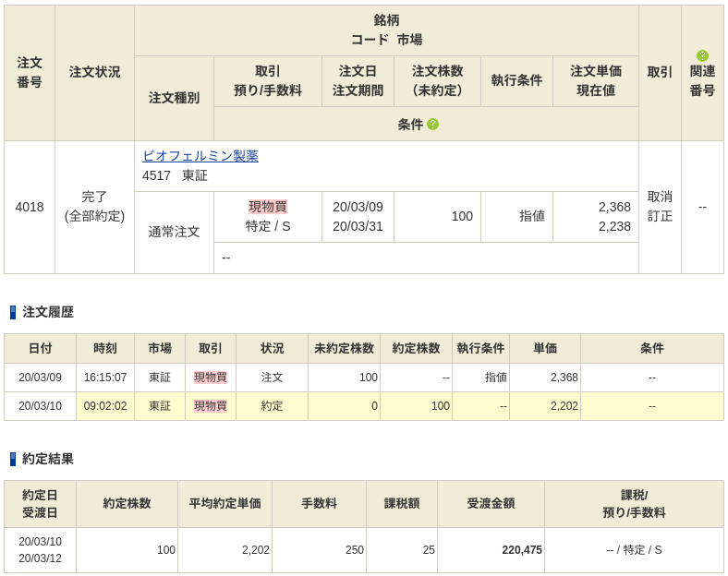
Task: Open the ビオフェルミン製薬 stock link
Action: coord(200,156)
